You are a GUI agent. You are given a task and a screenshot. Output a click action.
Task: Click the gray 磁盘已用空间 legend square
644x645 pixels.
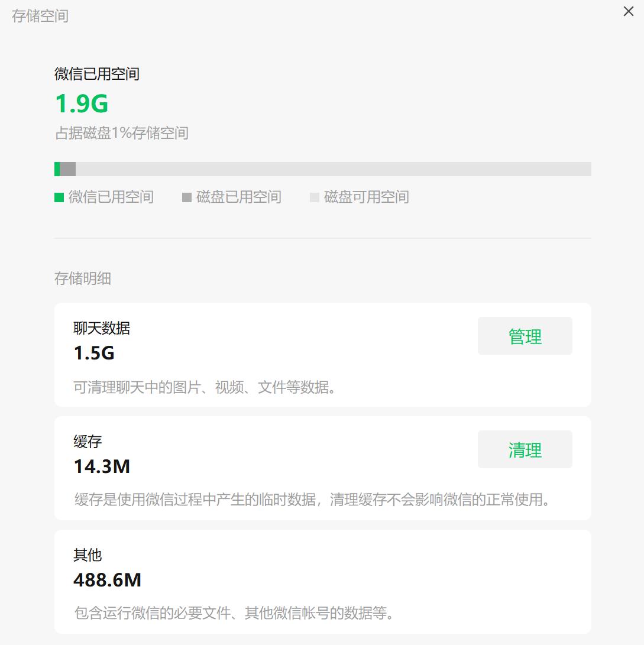coord(187,197)
